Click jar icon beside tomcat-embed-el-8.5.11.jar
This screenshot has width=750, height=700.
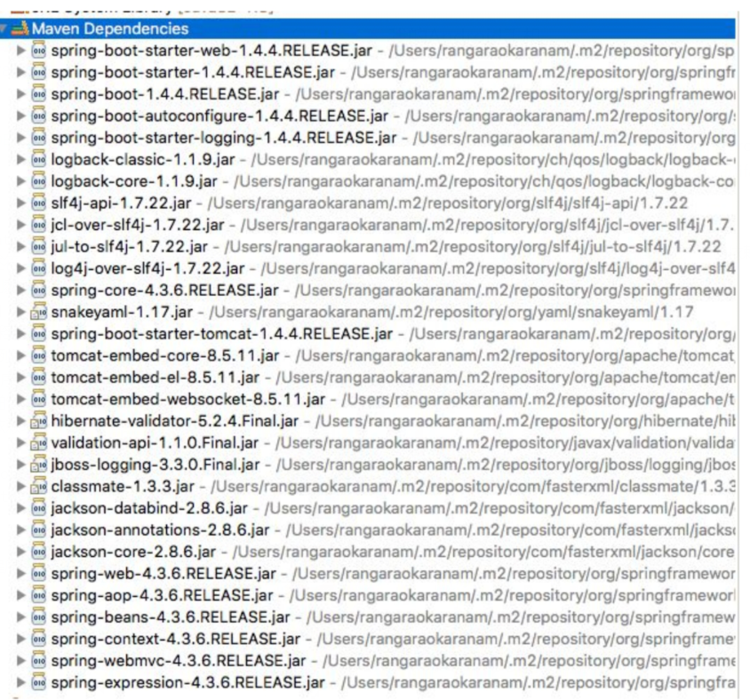38,378
